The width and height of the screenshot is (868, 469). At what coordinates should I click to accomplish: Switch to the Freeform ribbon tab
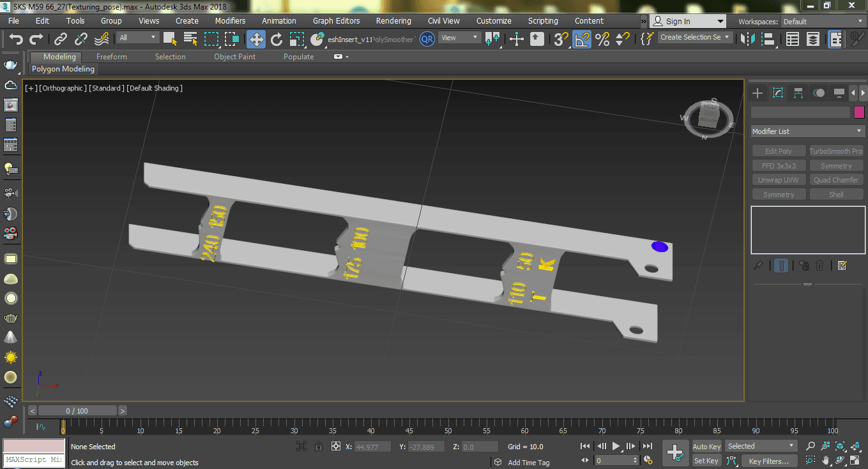click(x=112, y=57)
